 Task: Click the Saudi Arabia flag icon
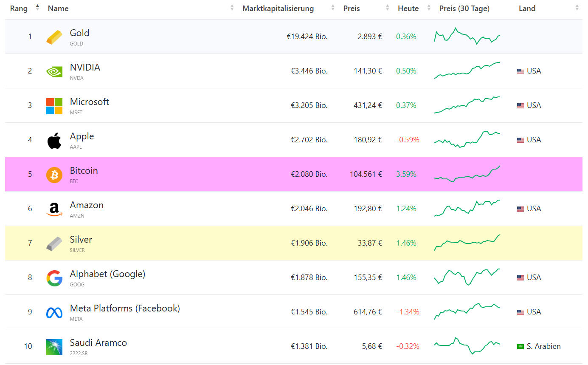point(520,347)
